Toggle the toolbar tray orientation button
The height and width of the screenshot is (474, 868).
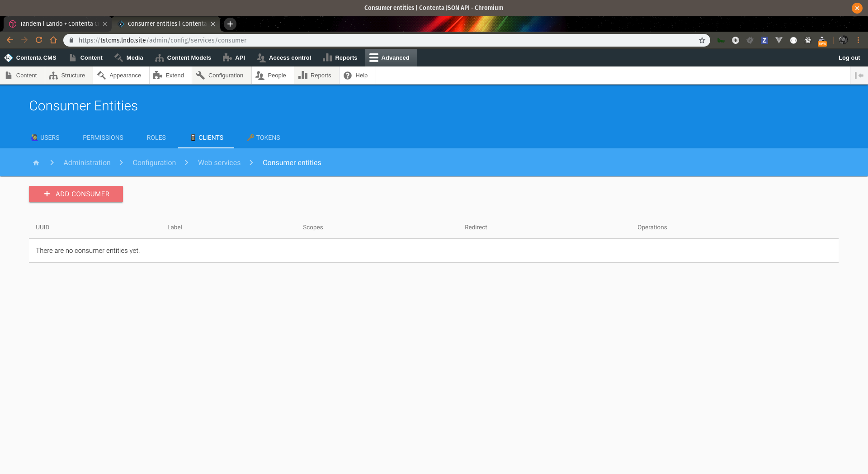click(859, 76)
